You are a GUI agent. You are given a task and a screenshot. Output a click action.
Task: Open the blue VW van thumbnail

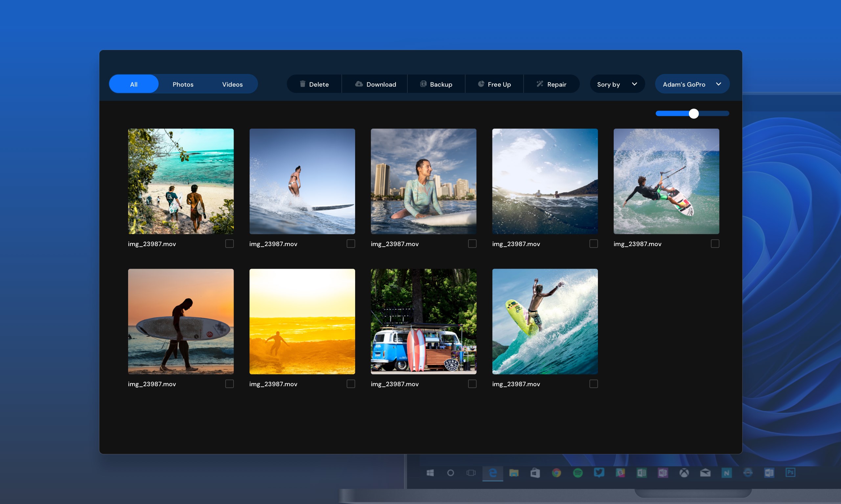423,321
